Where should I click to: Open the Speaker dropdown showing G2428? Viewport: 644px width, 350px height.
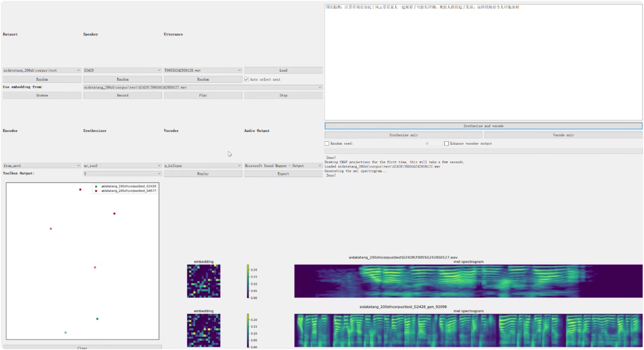[x=122, y=70]
